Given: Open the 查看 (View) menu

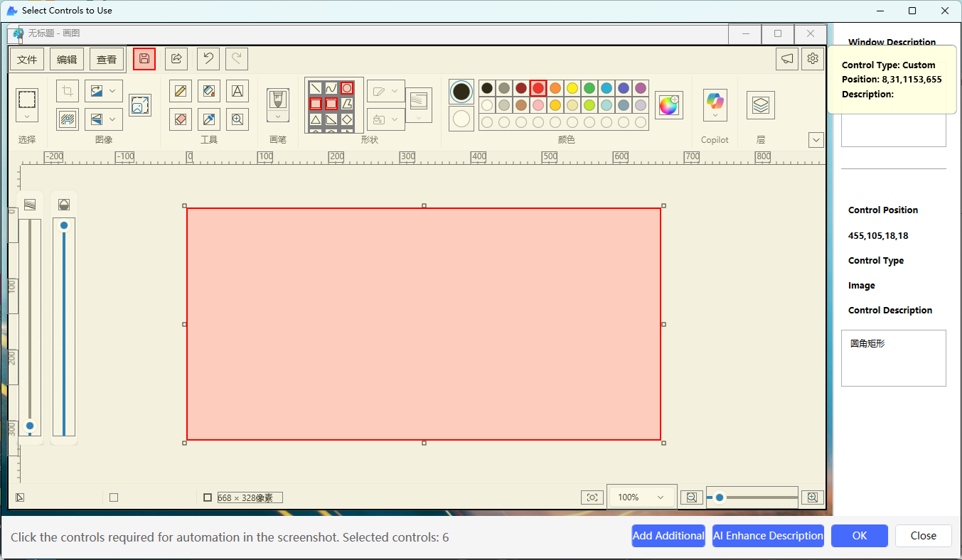Looking at the screenshot, I should coord(107,60).
